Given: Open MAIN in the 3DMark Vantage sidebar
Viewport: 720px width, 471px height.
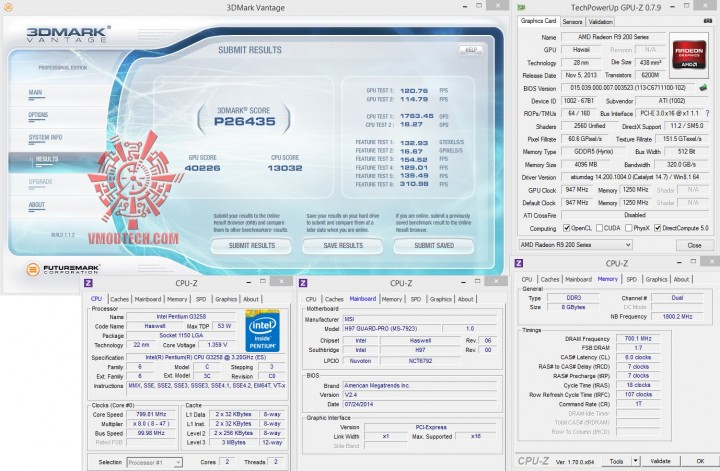Looking at the screenshot, I should [x=36, y=93].
